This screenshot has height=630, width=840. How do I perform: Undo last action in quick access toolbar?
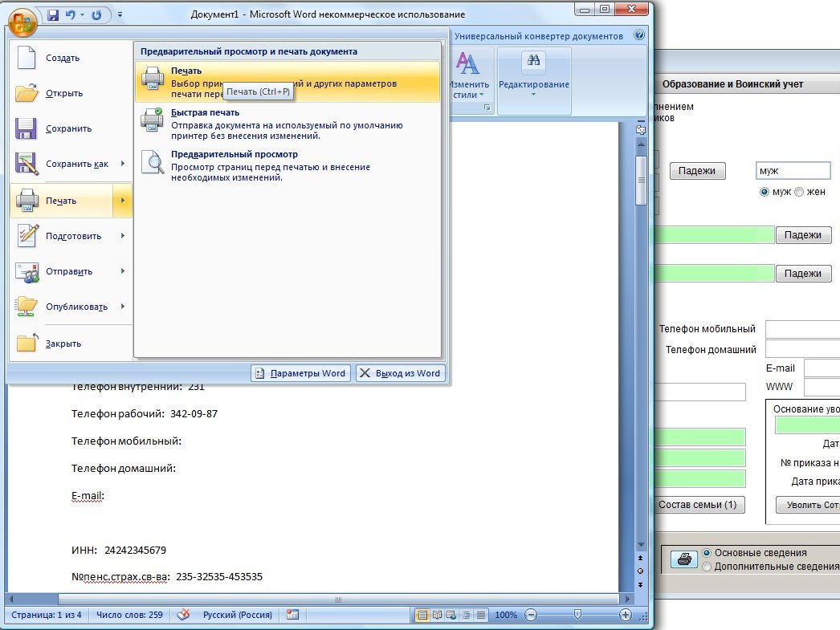[70, 15]
